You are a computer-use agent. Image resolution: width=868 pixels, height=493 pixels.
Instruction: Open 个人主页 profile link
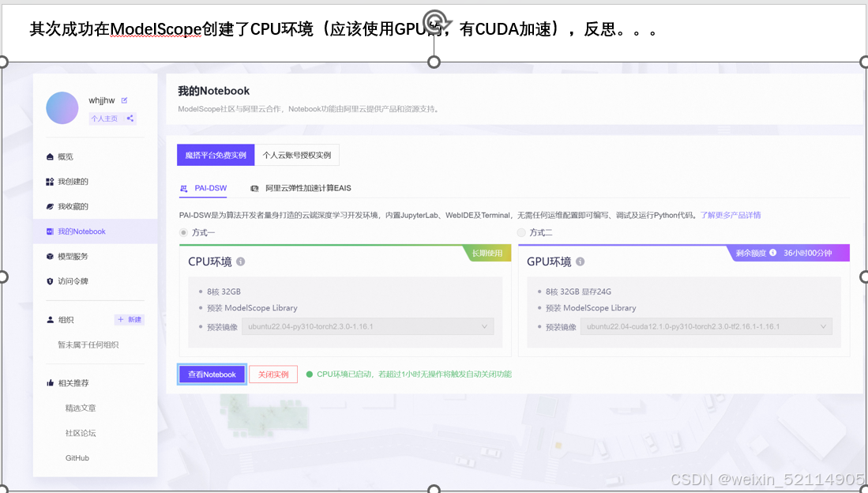click(104, 119)
